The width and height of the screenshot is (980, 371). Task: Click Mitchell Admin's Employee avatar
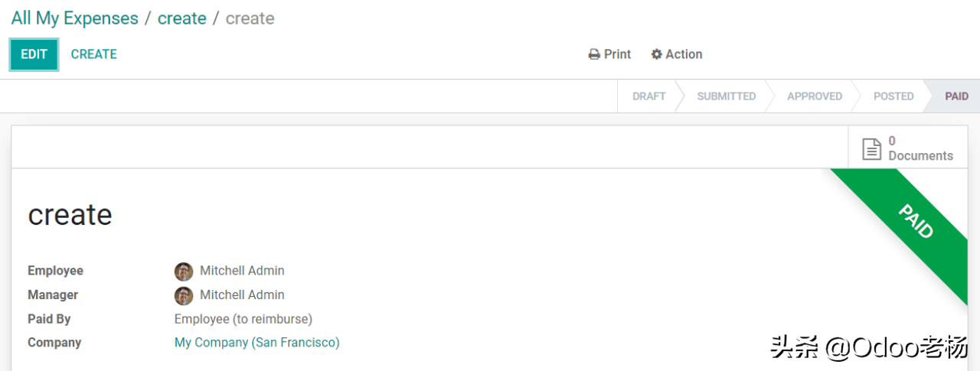click(x=184, y=272)
